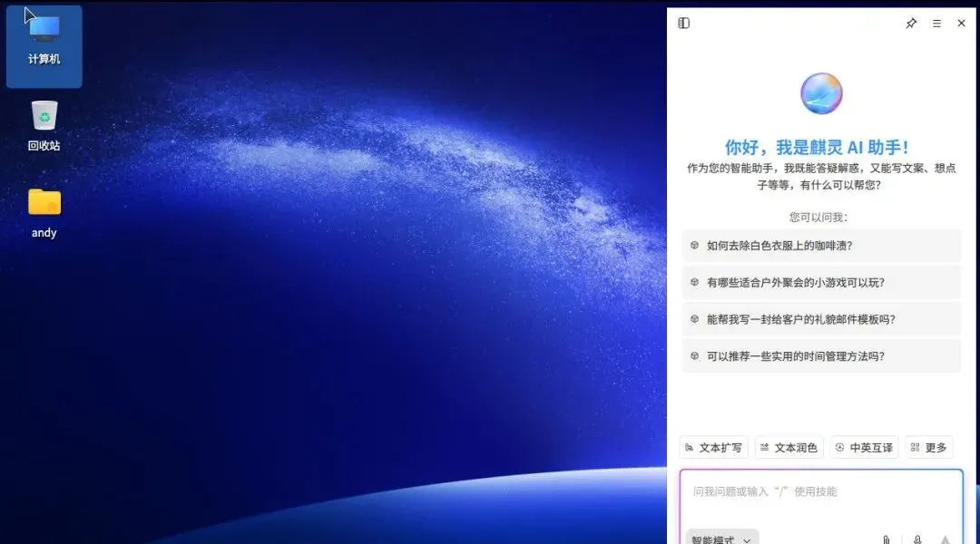This screenshot has width=980, height=544.
Task: Attach a file with paperclip icon
Action: tap(887, 539)
